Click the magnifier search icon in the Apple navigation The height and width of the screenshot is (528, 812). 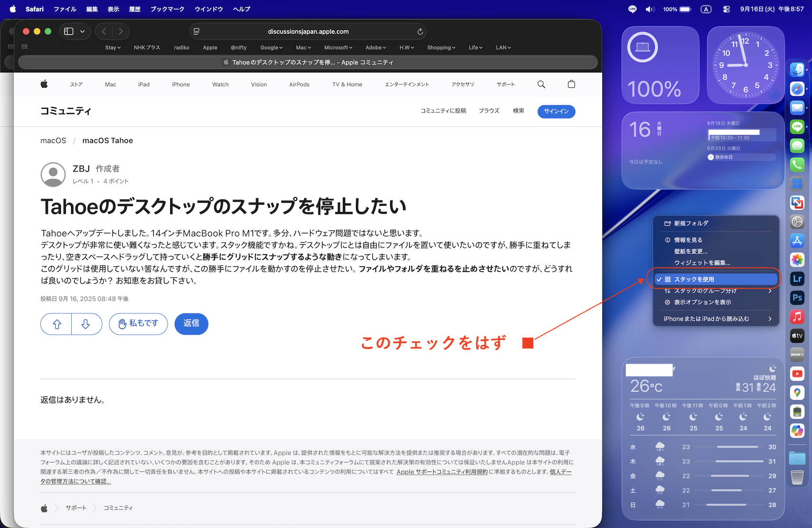pos(541,84)
